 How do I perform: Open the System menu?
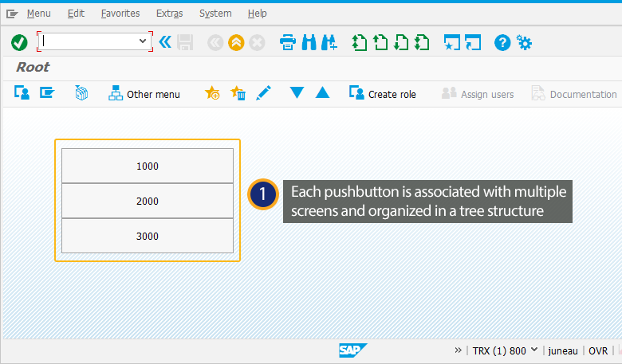[215, 14]
